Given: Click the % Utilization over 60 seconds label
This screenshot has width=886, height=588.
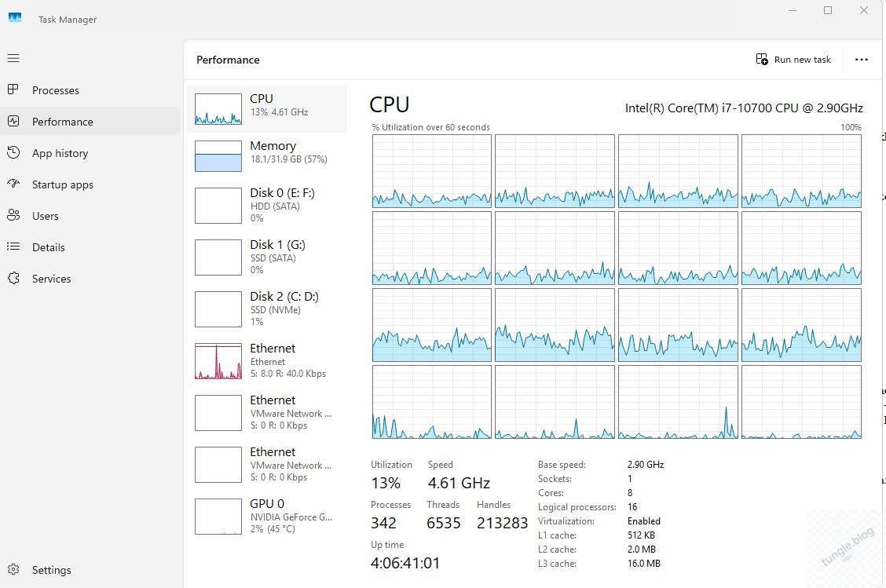Looking at the screenshot, I should pyautogui.click(x=430, y=127).
